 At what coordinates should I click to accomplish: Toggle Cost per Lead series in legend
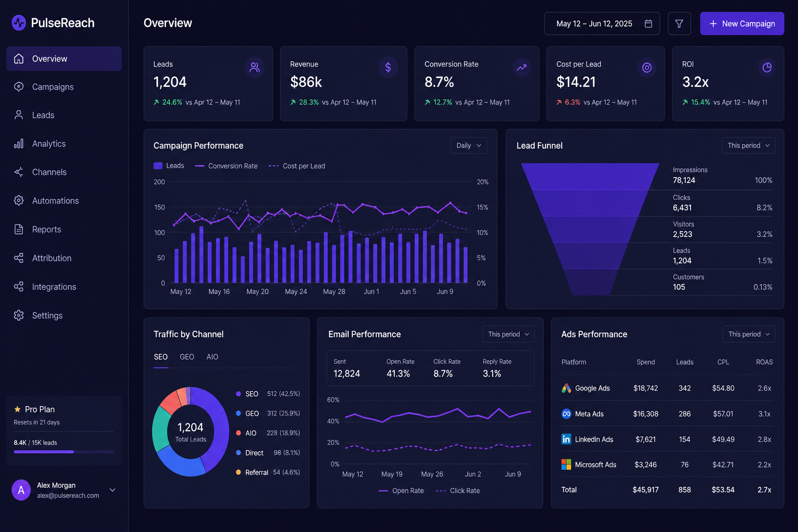tap(297, 166)
